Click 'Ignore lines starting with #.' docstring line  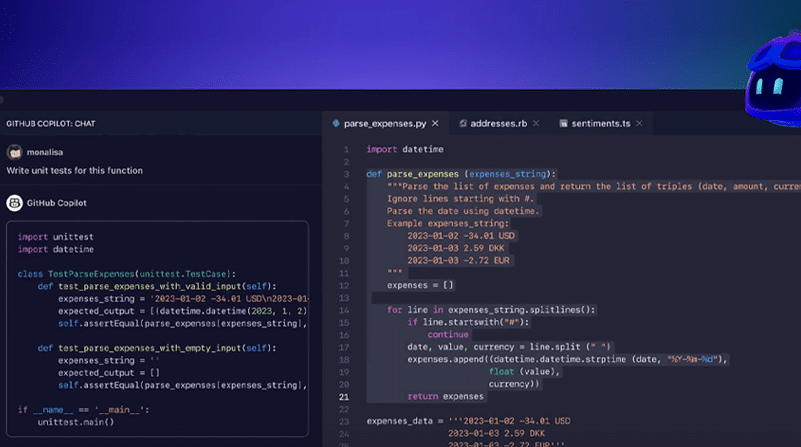click(x=460, y=199)
